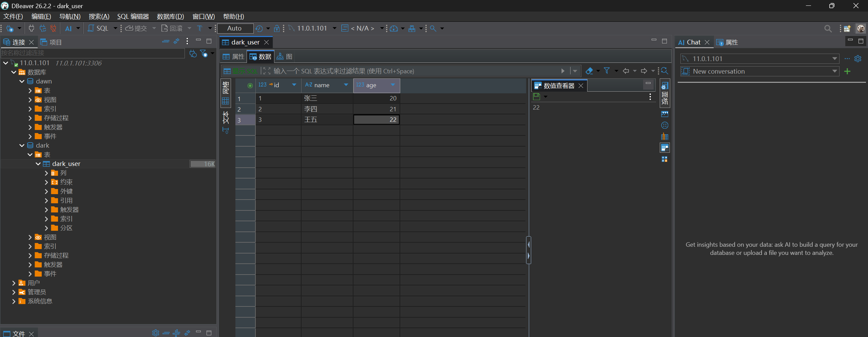Switch to the 属性 tab of dark_user
Viewport: 868px width, 337px height.
click(234, 57)
